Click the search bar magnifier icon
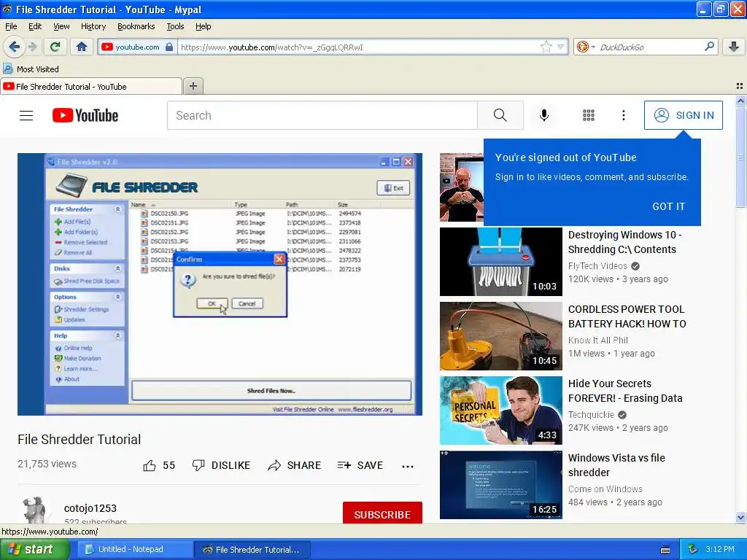 click(x=709, y=47)
